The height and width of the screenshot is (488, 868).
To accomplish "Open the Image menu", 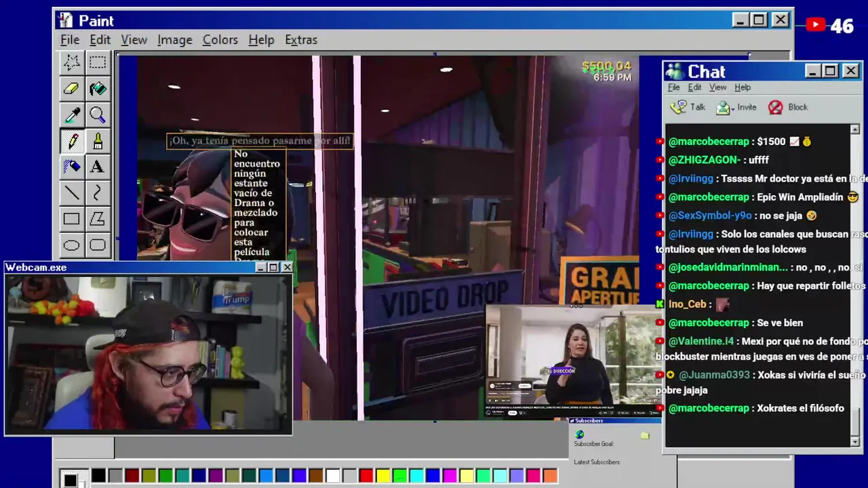I will [x=174, y=40].
